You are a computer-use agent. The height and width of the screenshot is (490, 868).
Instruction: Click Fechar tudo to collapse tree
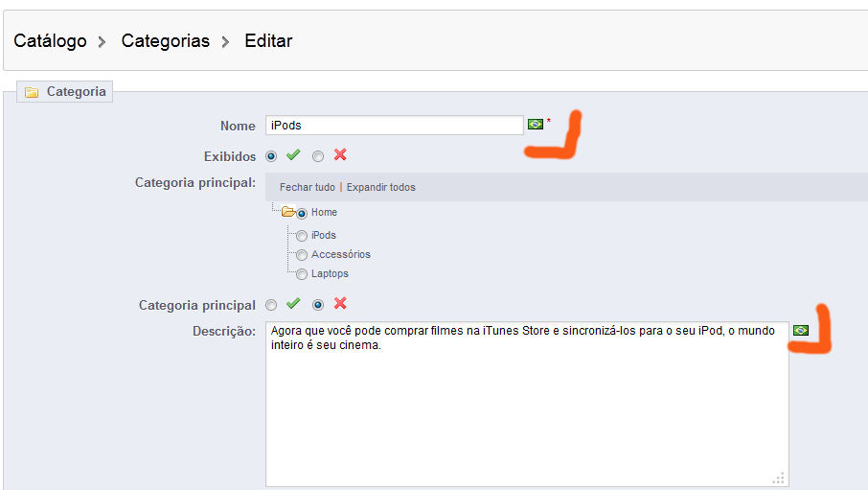(308, 187)
